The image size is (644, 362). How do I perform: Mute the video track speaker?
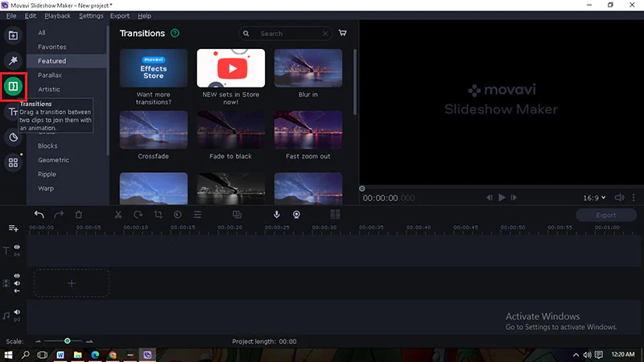point(17,283)
